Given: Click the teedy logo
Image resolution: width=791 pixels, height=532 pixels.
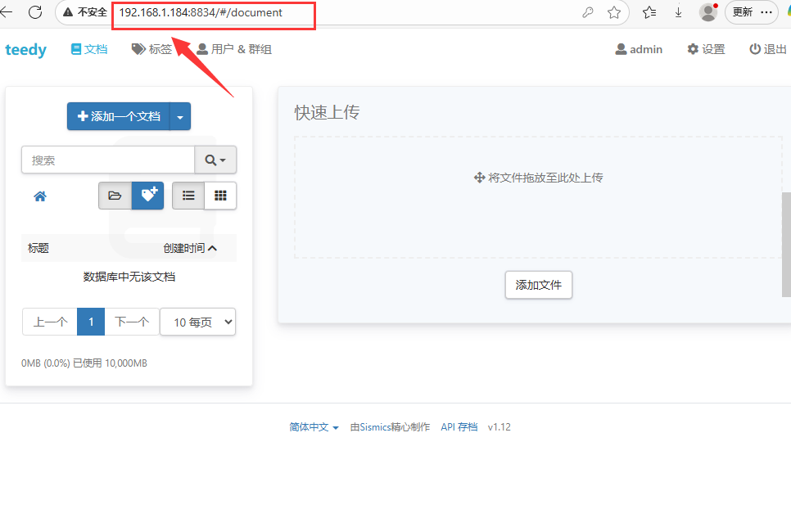Looking at the screenshot, I should [25, 49].
